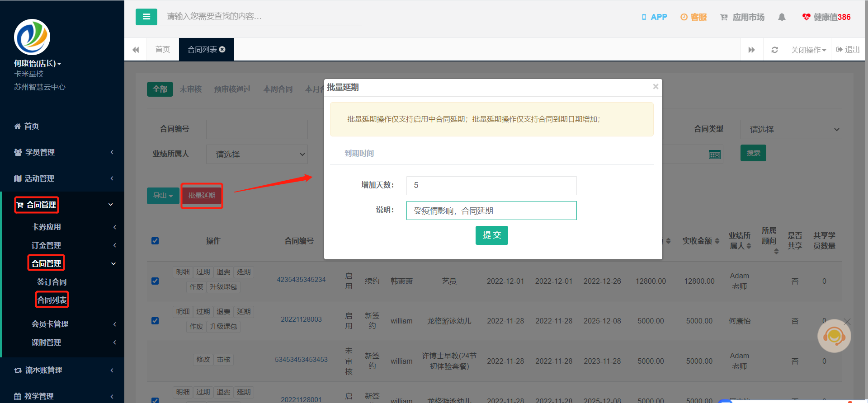The height and width of the screenshot is (403, 868).
Task: Submit the batch extension with 提交
Action: [492, 235]
